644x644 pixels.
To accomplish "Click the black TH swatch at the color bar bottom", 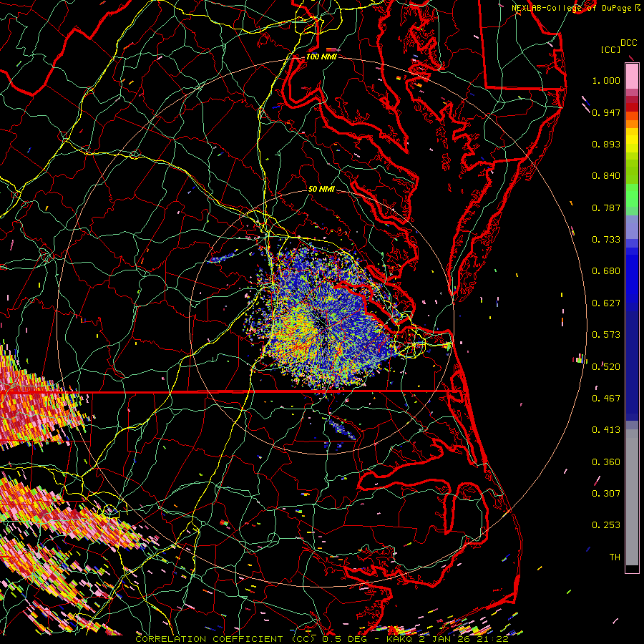I will pos(632,569).
